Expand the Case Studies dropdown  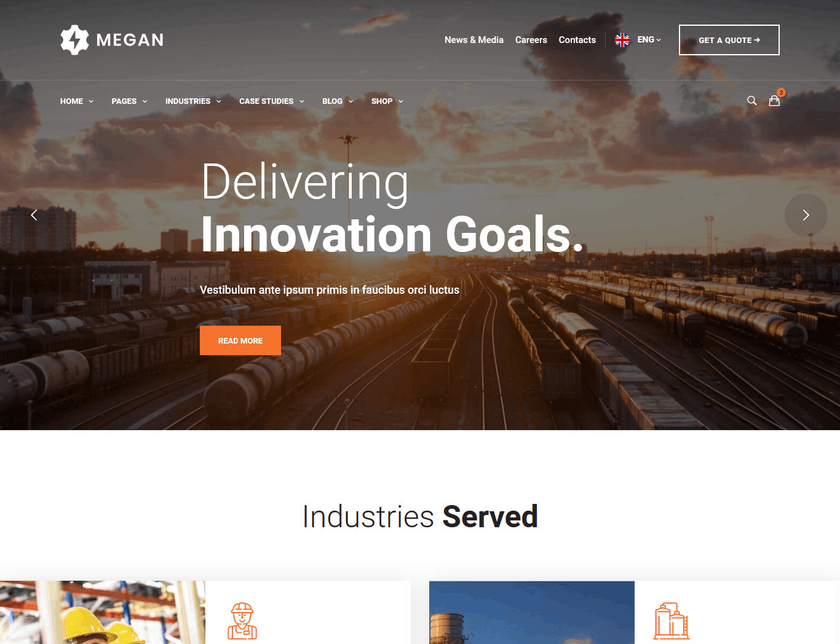[271, 101]
